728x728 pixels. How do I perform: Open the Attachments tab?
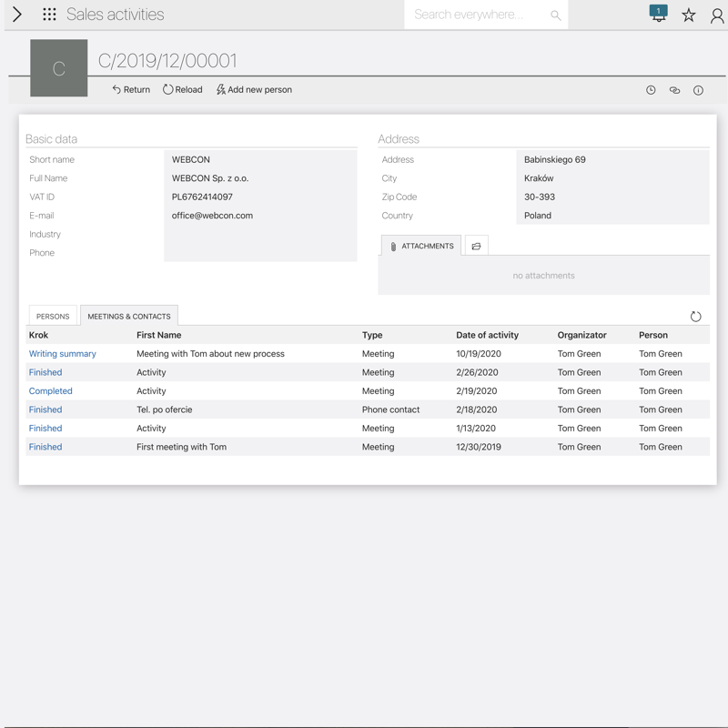[x=421, y=247]
